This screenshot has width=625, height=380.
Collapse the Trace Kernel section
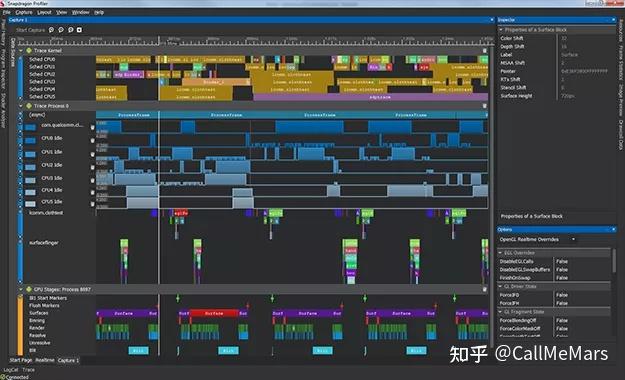[x=21, y=51]
